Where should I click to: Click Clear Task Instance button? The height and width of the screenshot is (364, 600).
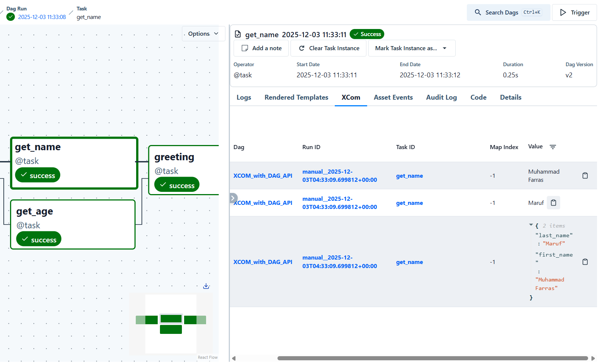coord(328,48)
